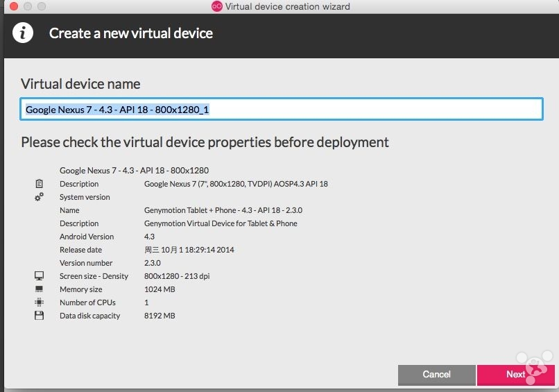This screenshot has width=559, height=392.
Task: Click 'Google Nexus 7 - 4.3 - API 18 - 800x1280' summary title
Action: point(134,171)
